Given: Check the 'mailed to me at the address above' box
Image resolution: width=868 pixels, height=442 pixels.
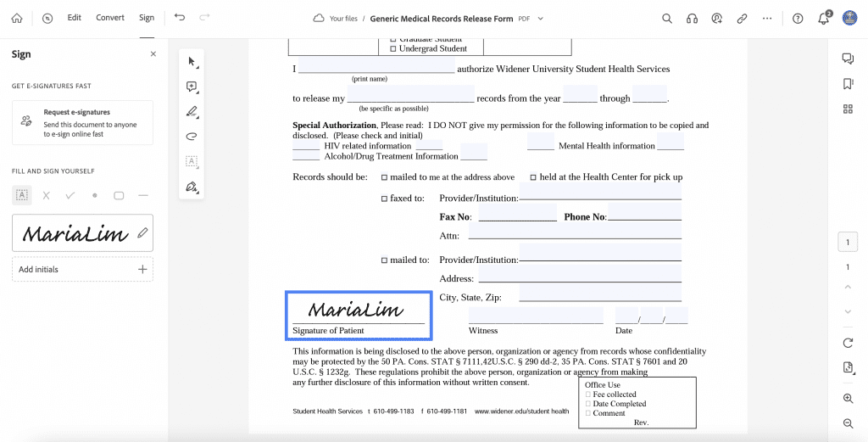Looking at the screenshot, I should [384, 178].
